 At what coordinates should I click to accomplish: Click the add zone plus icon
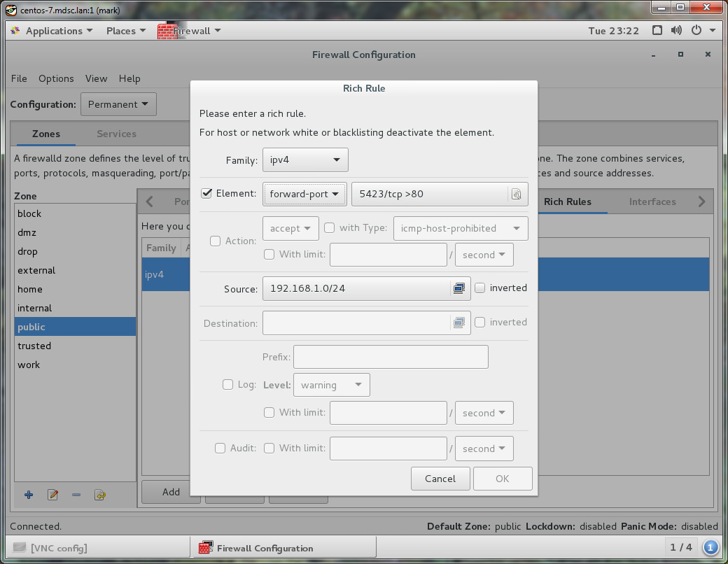click(x=29, y=495)
